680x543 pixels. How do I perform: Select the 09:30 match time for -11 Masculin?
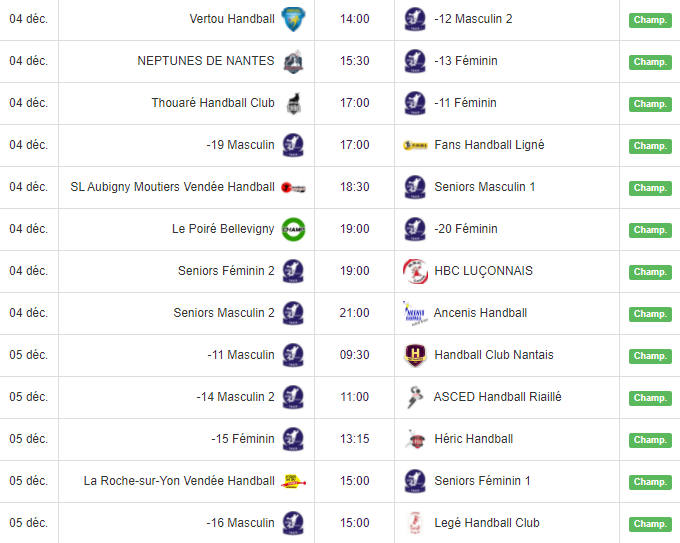point(354,355)
